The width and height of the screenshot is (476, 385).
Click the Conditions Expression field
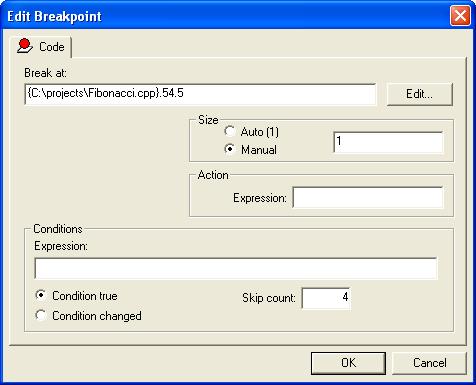click(236, 268)
